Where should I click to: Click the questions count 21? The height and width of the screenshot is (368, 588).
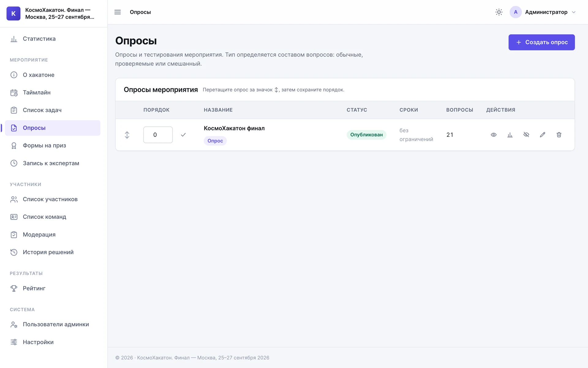point(450,135)
